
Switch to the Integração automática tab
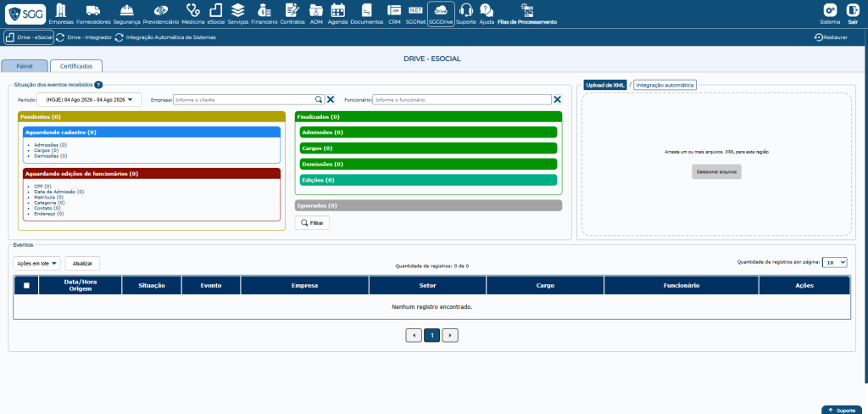point(665,85)
